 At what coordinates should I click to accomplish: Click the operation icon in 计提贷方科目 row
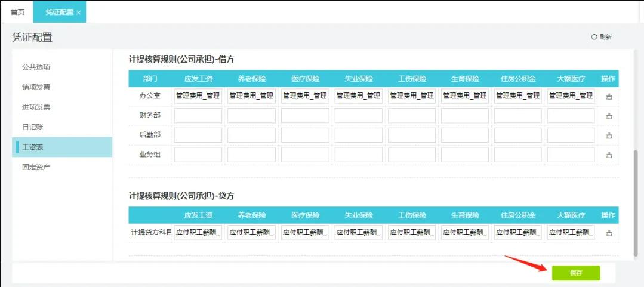coord(609,233)
